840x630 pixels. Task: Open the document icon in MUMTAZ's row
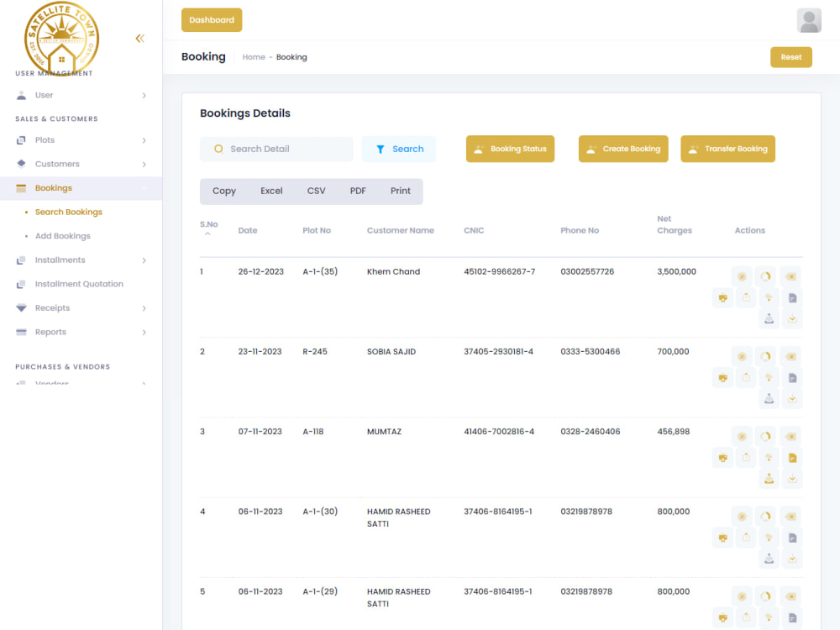[x=792, y=458]
